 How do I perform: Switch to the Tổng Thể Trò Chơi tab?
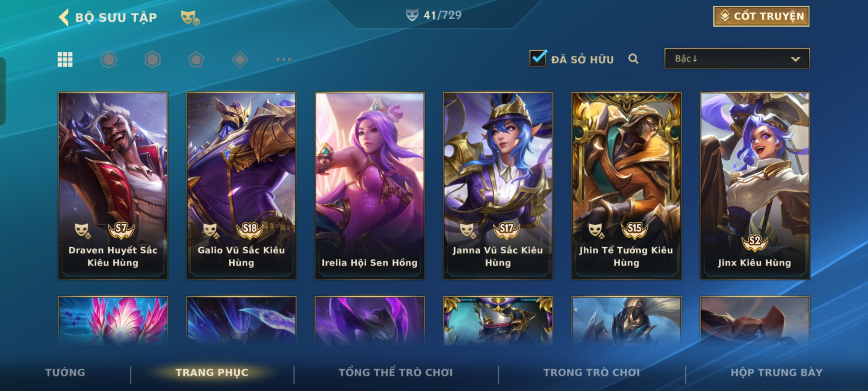pos(396,373)
